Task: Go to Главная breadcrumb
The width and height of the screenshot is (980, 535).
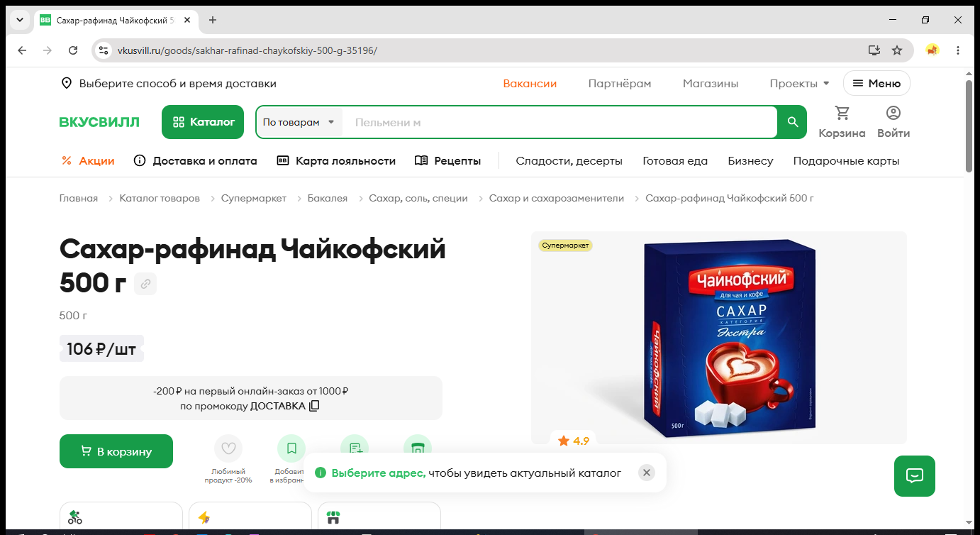Action: tap(79, 198)
